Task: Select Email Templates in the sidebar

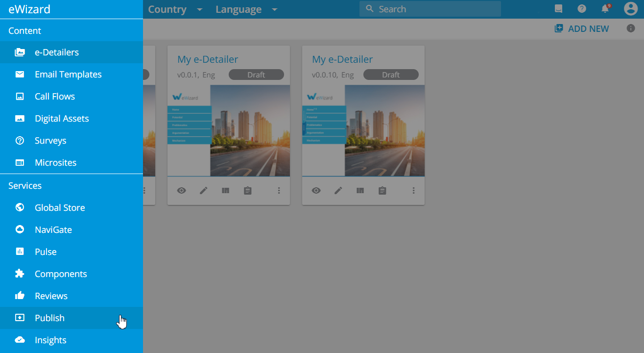Action: tap(68, 75)
